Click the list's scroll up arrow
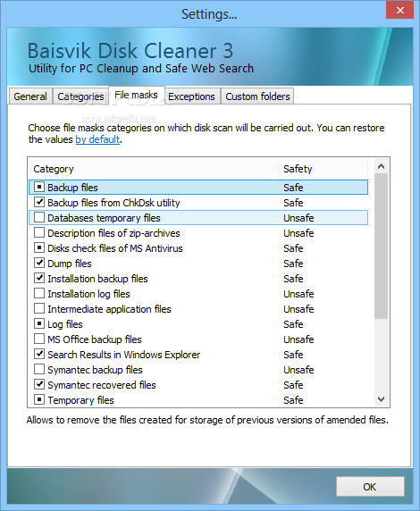This screenshot has width=420, height=511. coord(381,167)
